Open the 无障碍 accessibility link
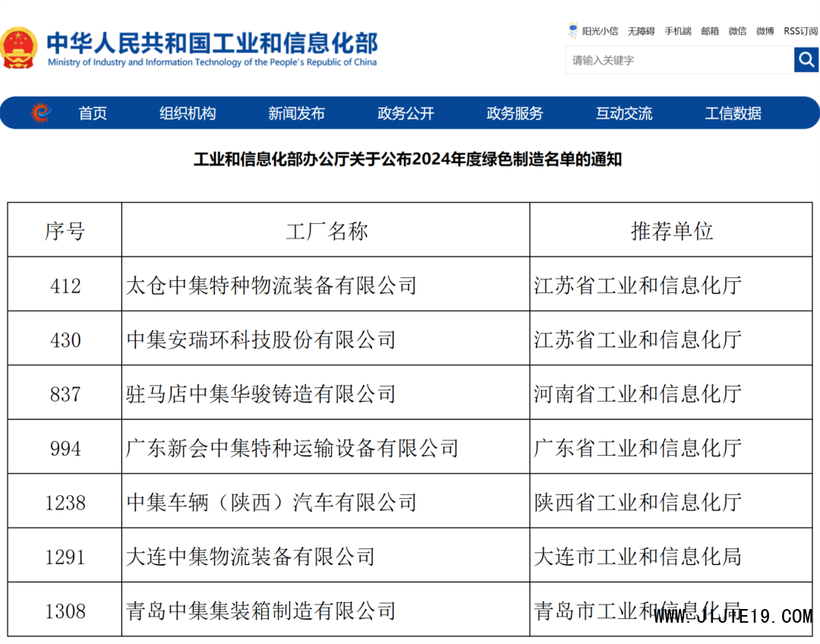820x644 pixels. point(641,31)
